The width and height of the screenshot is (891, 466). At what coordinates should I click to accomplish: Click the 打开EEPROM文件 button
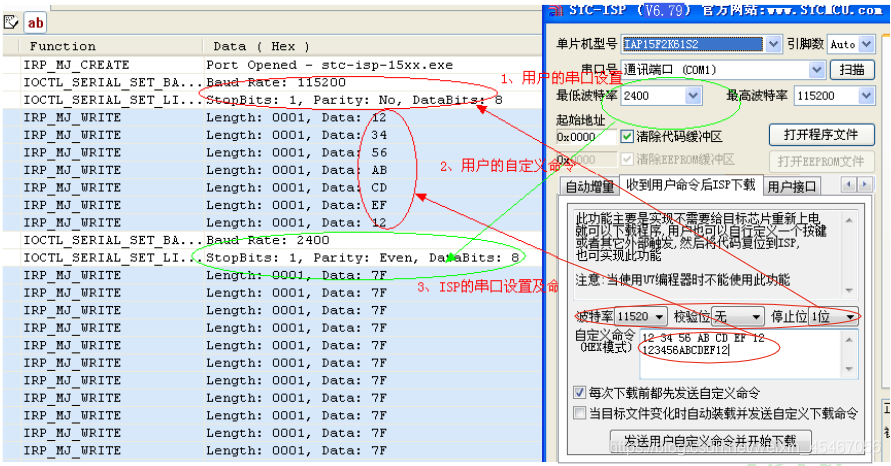(821, 161)
